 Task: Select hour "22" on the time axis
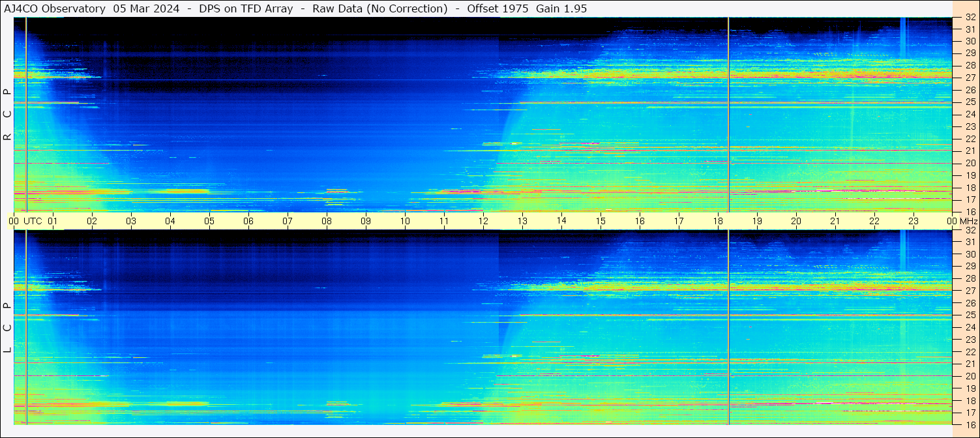pyautogui.click(x=874, y=221)
